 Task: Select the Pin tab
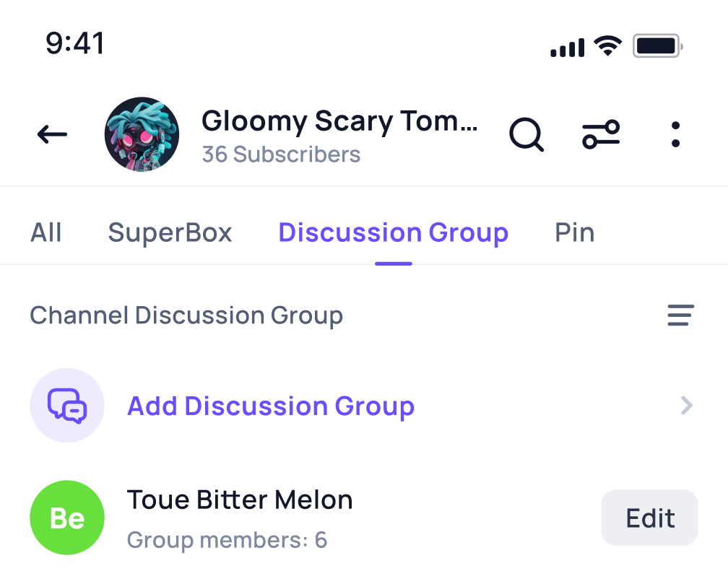574,232
